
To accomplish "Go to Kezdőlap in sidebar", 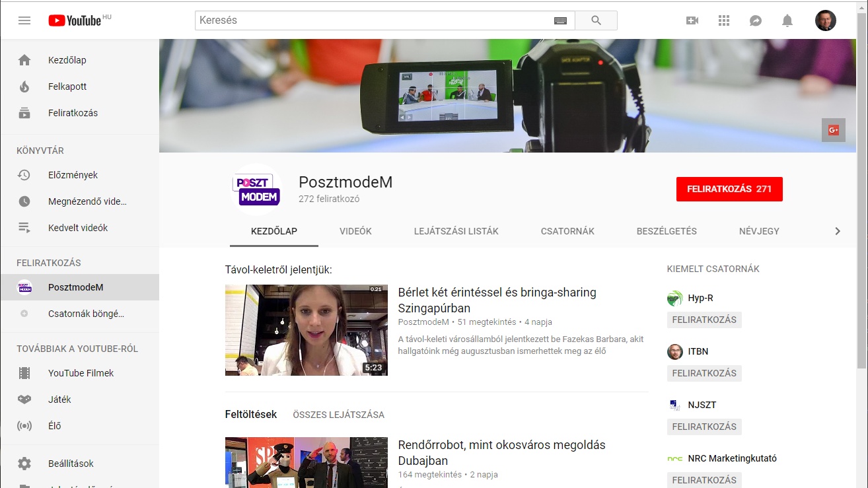I will 79,60.
